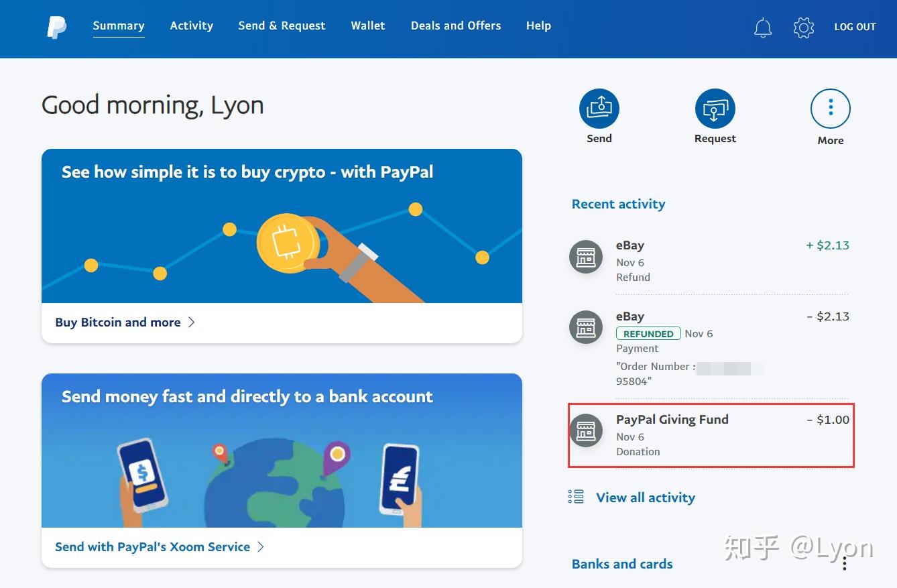897x588 pixels.
Task: Click the Request money icon
Action: [x=715, y=109]
